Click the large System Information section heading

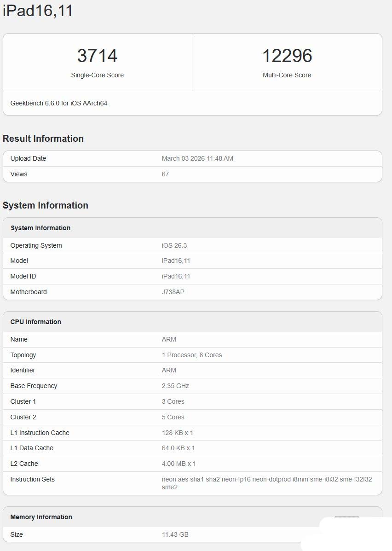46,205
